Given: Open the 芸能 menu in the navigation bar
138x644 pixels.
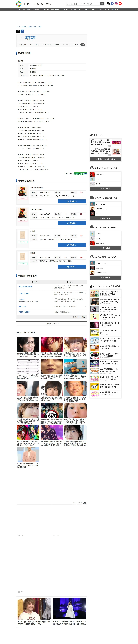Looking at the screenshot, I should click(x=24, y=10).
